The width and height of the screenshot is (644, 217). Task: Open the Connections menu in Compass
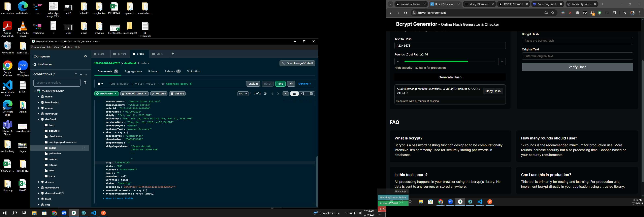(38, 47)
